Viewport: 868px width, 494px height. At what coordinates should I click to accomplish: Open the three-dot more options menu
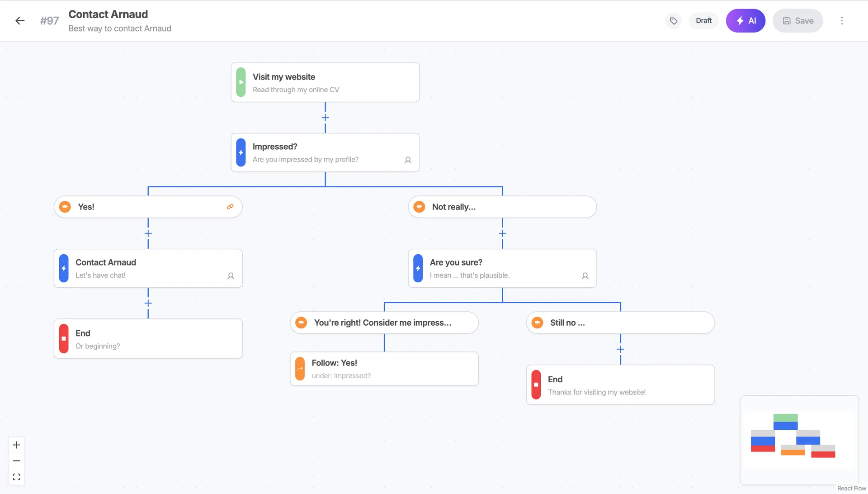tap(842, 21)
